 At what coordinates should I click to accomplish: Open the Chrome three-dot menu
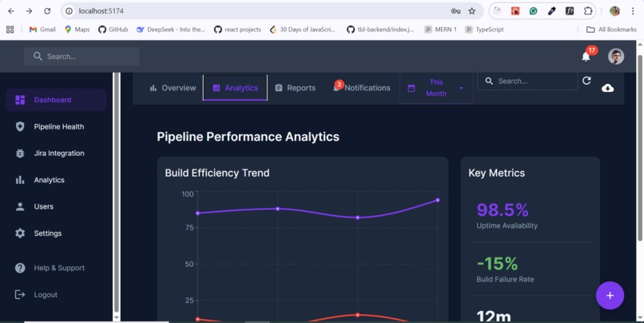[x=633, y=11]
